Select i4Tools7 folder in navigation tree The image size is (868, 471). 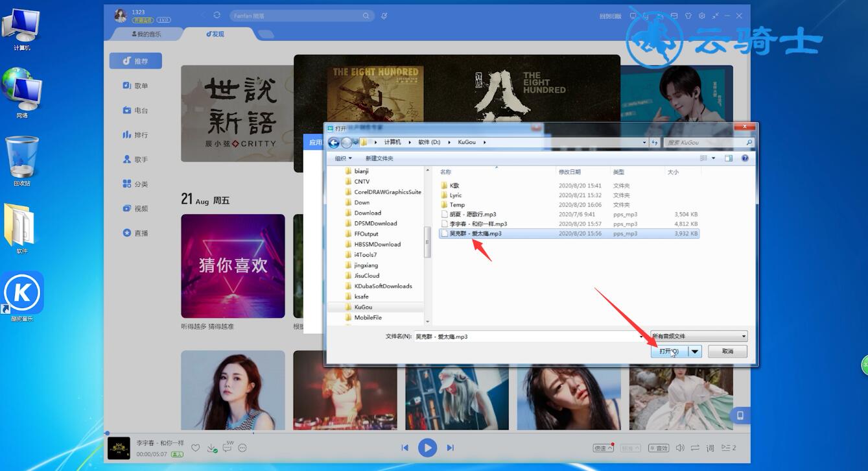click(x=365, y=255)
